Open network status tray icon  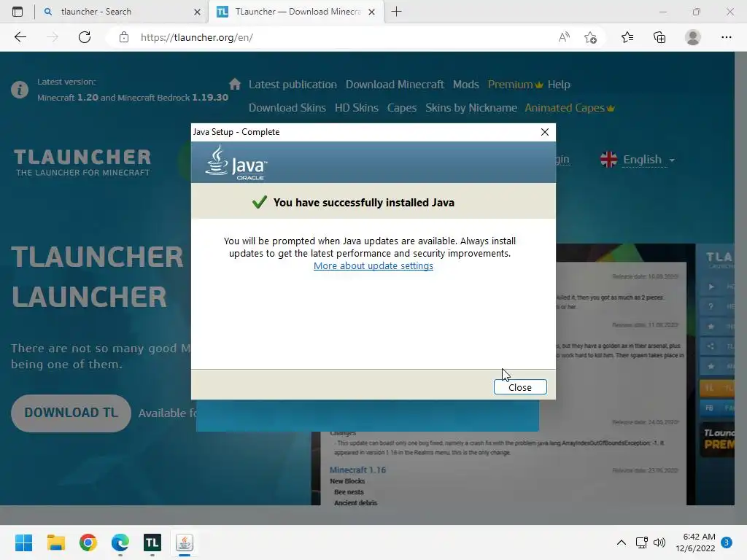point(641,542)
